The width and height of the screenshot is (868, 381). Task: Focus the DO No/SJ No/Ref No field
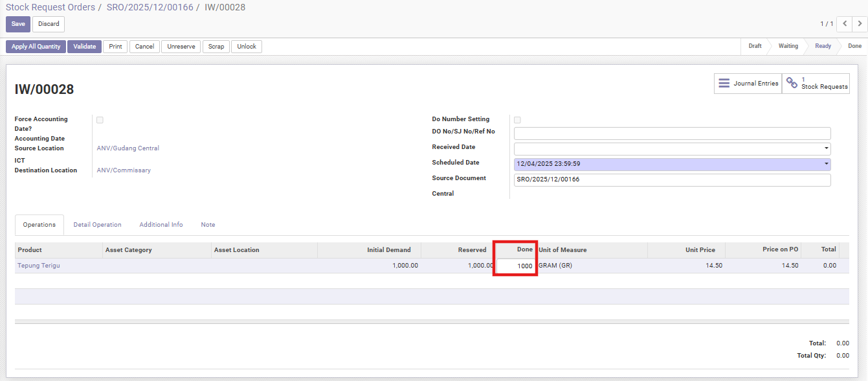coord(671,133)
